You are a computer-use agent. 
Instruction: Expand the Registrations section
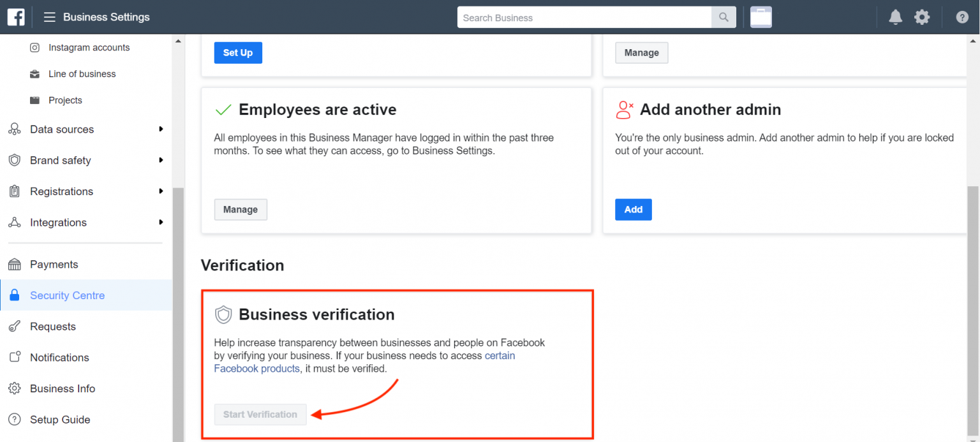[86, 191]
